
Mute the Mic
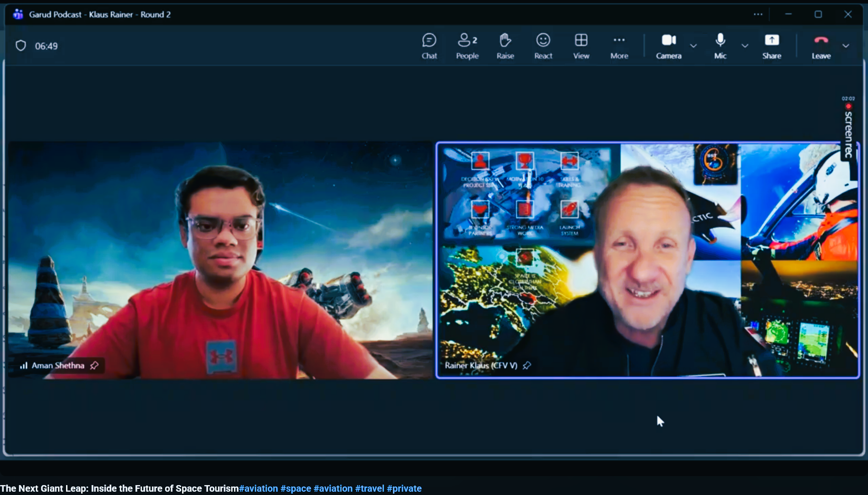pos(720,46)
